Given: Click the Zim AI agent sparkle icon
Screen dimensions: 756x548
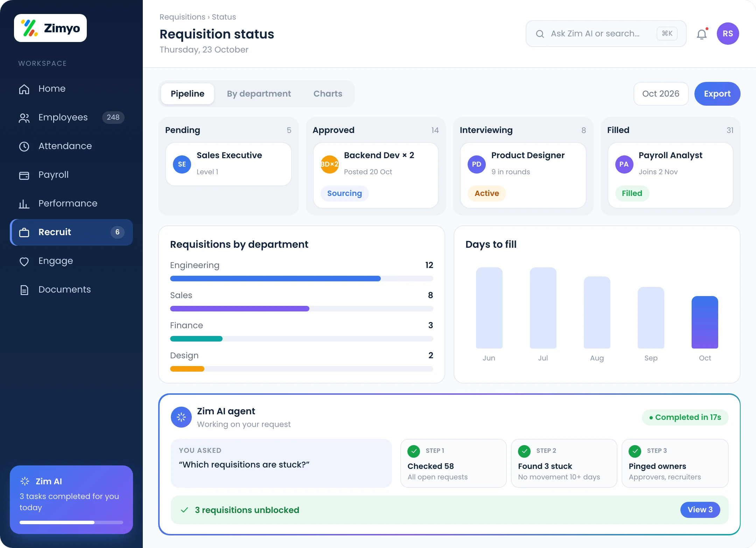Looking at the screenshot, I should (x=181, y=417).
